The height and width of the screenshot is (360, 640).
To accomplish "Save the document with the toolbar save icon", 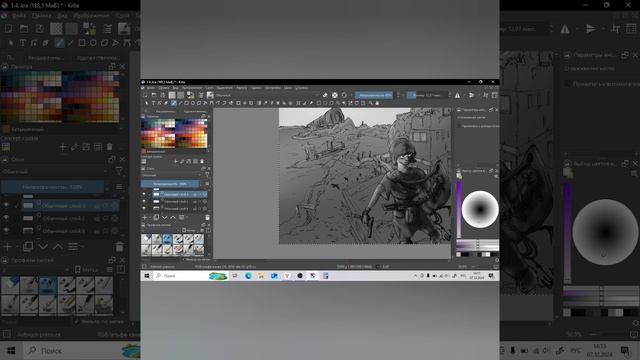I will (x=162, y=95).
